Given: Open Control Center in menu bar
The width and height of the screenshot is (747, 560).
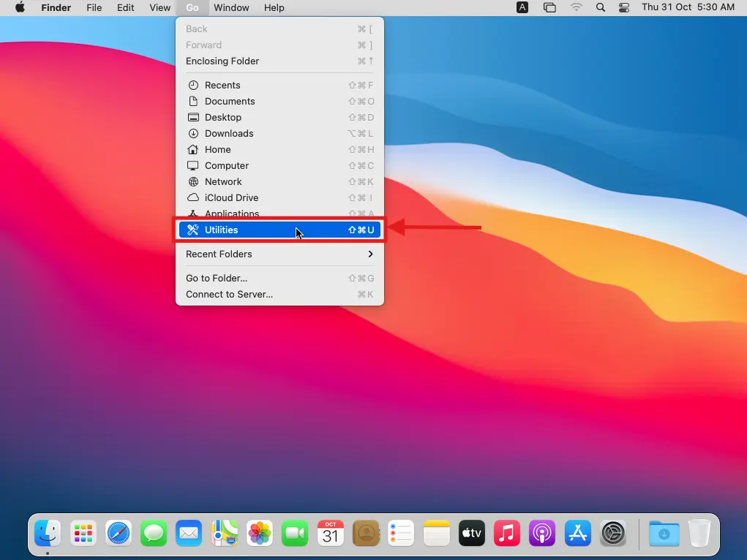Looking at the screenshot, I should [x=624, y=7].
